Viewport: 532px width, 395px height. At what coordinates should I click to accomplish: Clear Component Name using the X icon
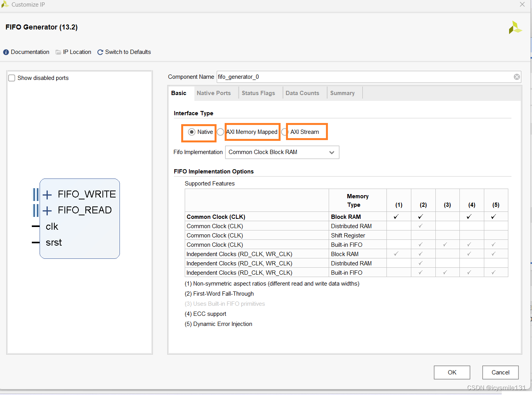pyautogui.click(x=517, y=76)
